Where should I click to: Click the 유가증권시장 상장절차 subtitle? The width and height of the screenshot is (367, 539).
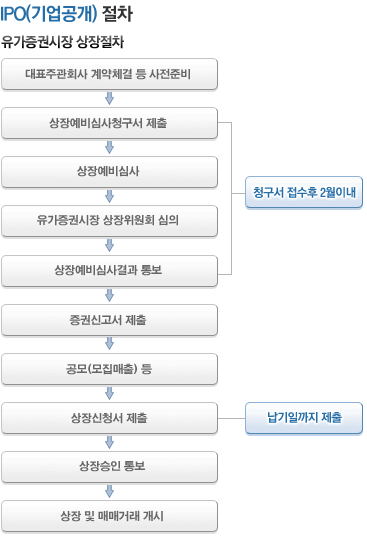tap(62, 42)
